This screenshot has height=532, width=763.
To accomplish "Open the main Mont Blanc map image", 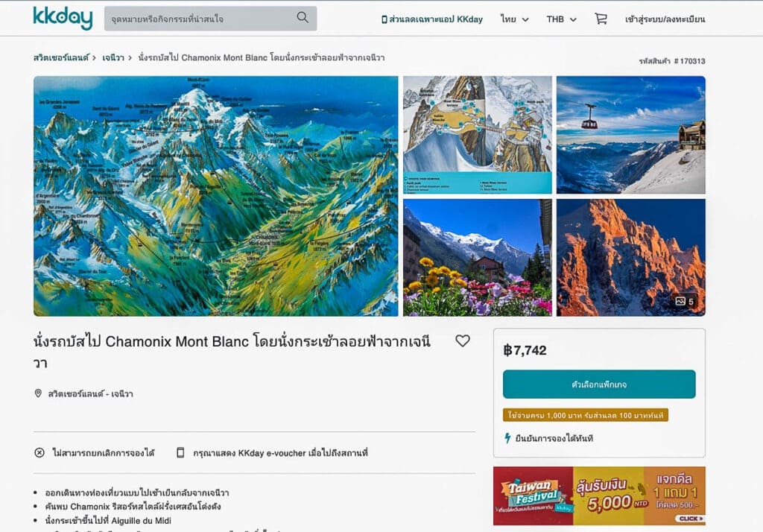I will 215,196.
